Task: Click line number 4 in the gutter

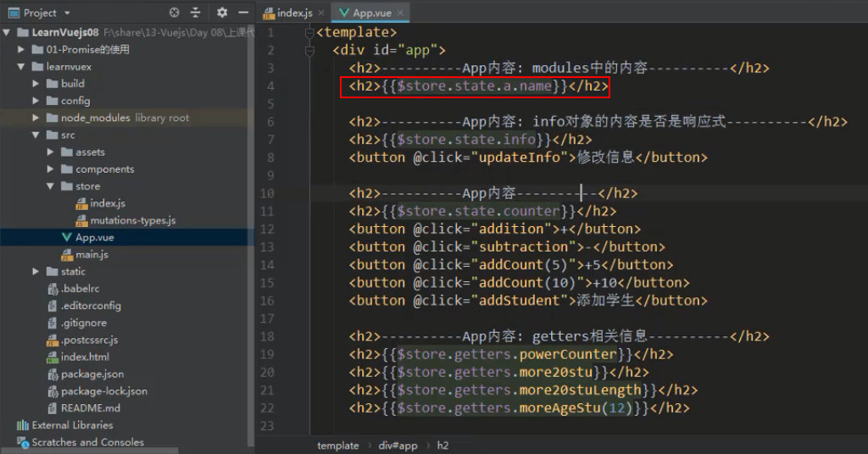Action: pyautogui.click(x=270, y=86)
